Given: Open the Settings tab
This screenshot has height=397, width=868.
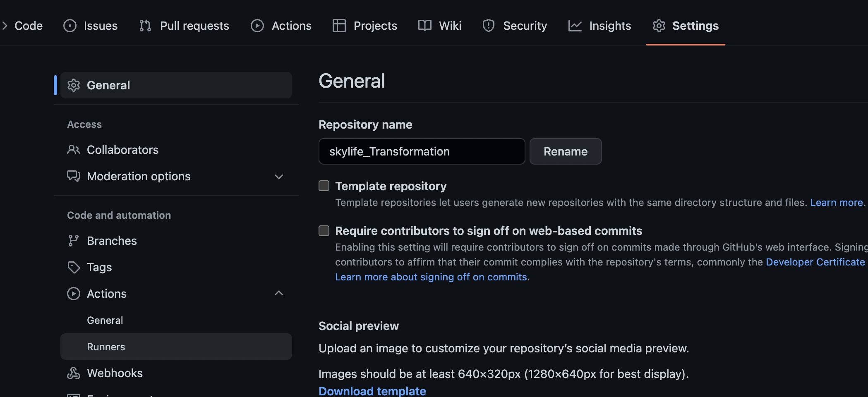Looking at the screenshot, I should [x=686, y=26].
